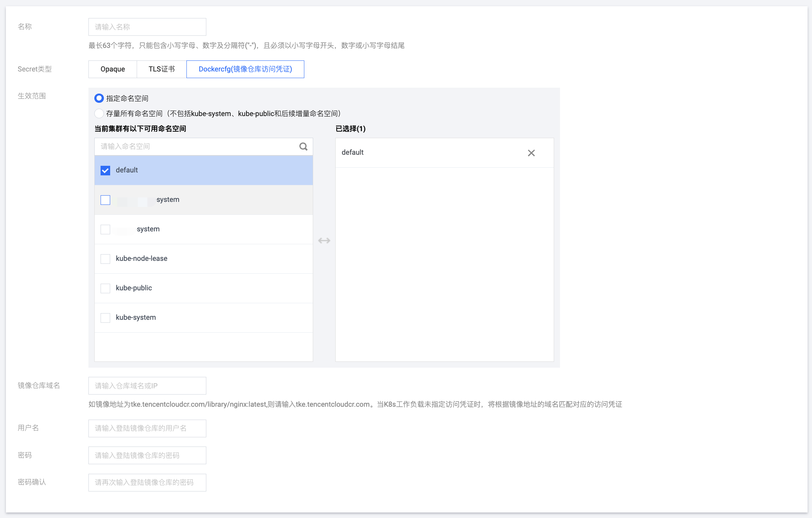Select the highlighted second system namespace row
812x518 pixels.
coord(204,200)
